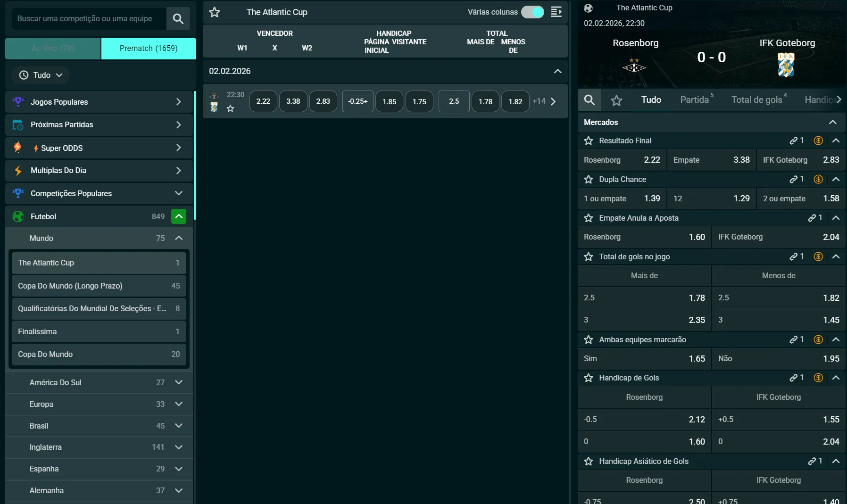847x504 pixels.
Task: Click the cashout coin icon on Resultado Final
Action: 819,140
